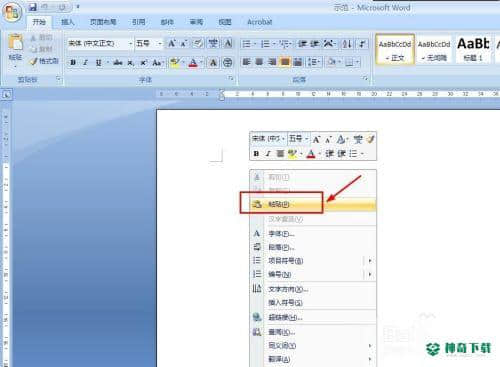Click the sort icon in paragraph group
Viewport: 500px width, 367px height.
[x=347, y=44]
